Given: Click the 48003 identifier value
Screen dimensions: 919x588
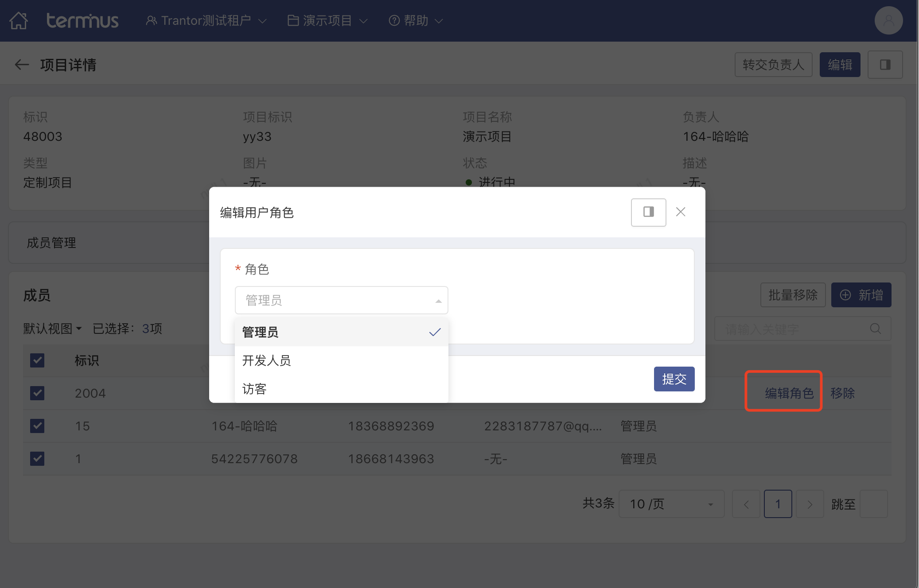Looking at the screenshot, I should pyautogui.click(x=43, y=136).
